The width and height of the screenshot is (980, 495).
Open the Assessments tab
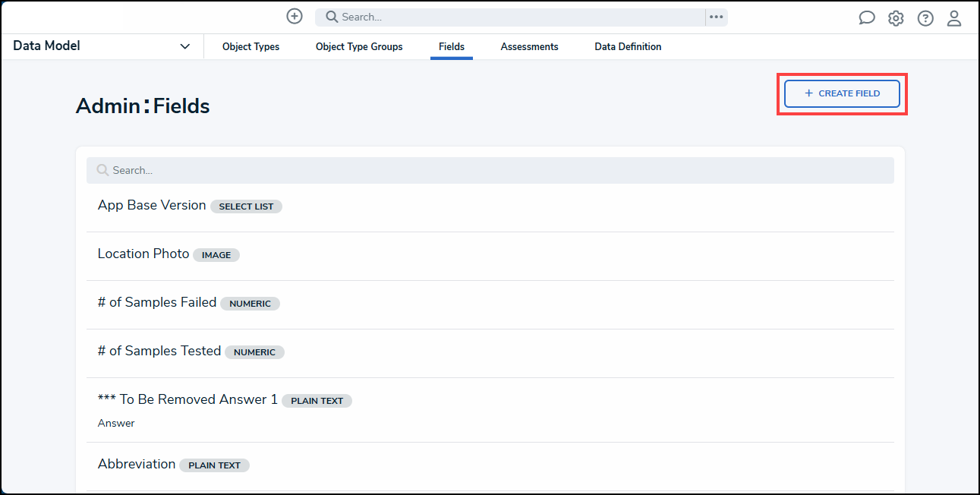(529, 47)
